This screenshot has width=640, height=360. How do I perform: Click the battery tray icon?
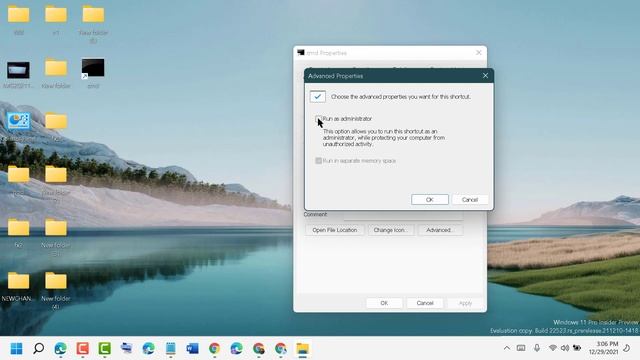click(x=577, y=348)
